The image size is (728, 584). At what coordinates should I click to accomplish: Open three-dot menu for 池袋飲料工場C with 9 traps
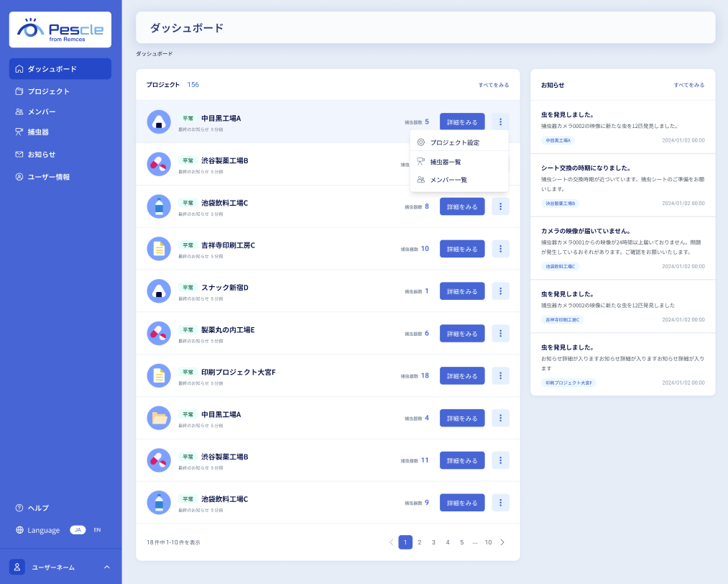[500, 503]
